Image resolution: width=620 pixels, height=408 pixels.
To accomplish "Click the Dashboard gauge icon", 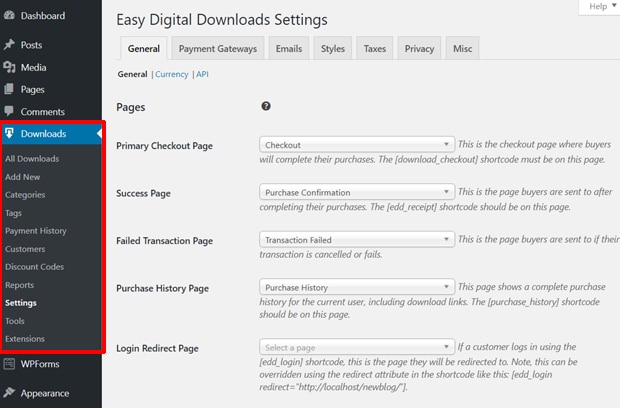I will [9, 15].
